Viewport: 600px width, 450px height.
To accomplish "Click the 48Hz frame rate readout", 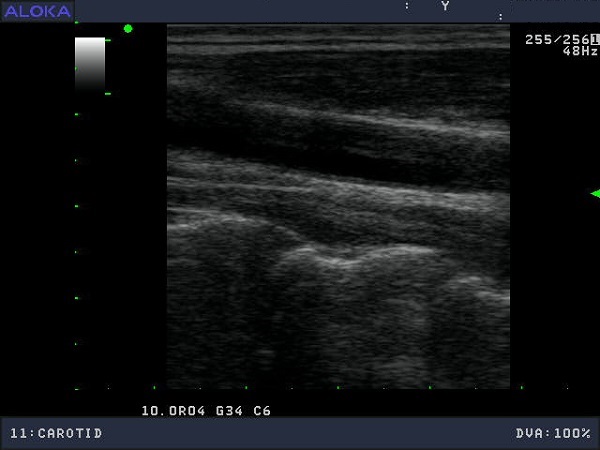I will 580,51.
